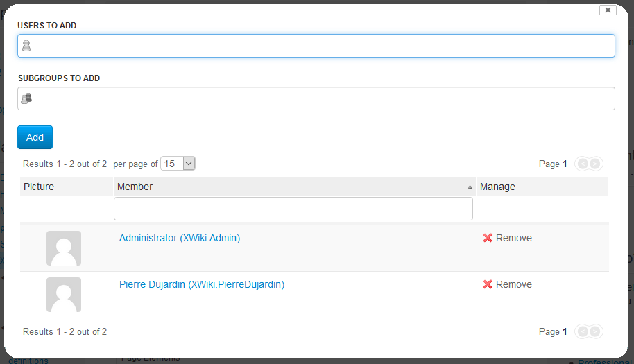Click the group icon in Subgroups to Add
Viewport: 634px width, 364px height.
26,98
